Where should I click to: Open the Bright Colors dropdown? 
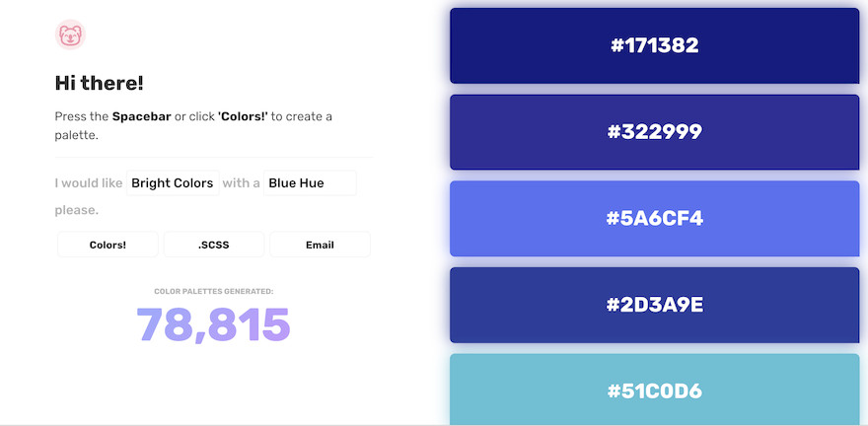pyautogui.click(x=173, y=183)
